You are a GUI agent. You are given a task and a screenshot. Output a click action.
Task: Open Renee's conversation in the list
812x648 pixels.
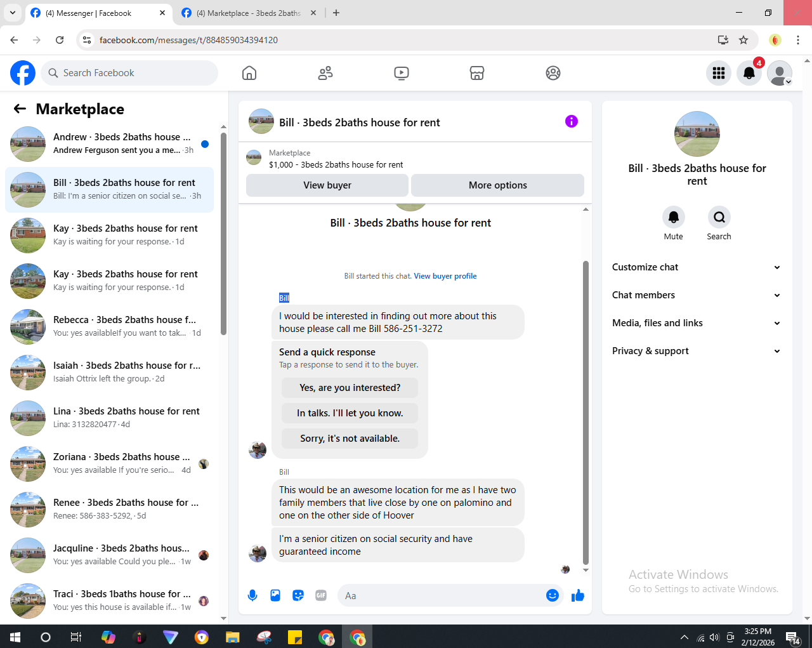109,510
